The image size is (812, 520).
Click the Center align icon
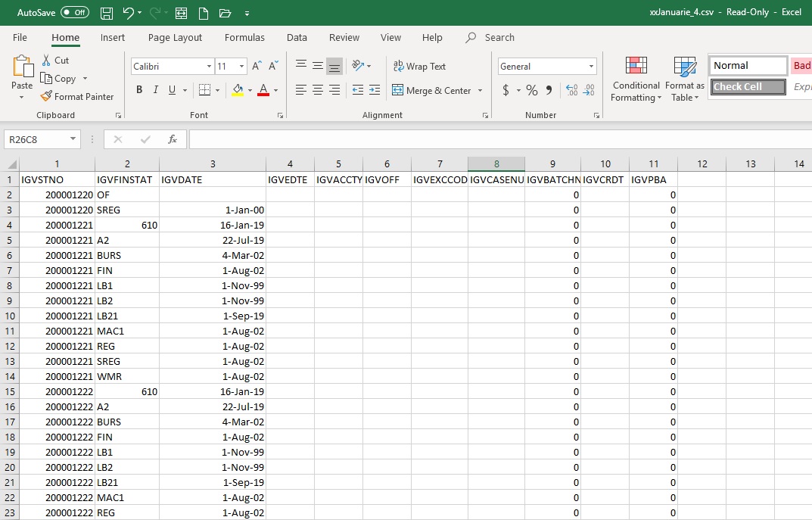click(x=318, y=90)
